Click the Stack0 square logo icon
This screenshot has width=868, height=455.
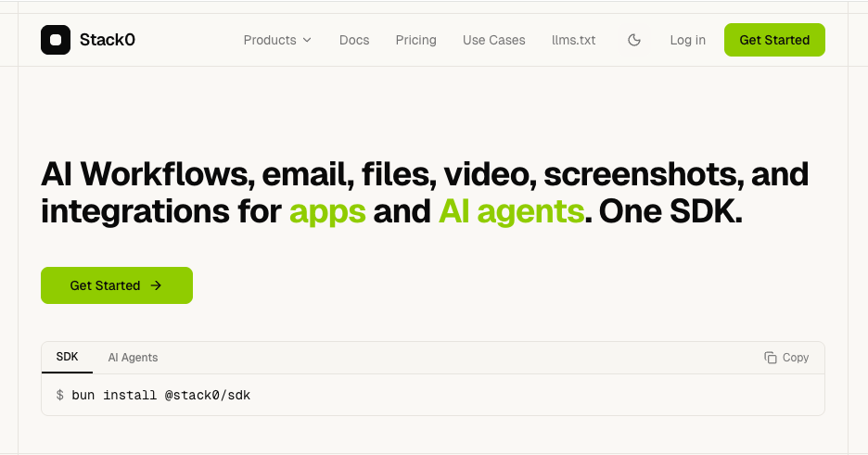[56, 40]
